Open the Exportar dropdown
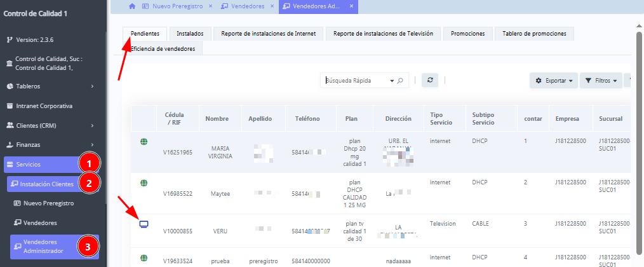 [x=554, y=81]
